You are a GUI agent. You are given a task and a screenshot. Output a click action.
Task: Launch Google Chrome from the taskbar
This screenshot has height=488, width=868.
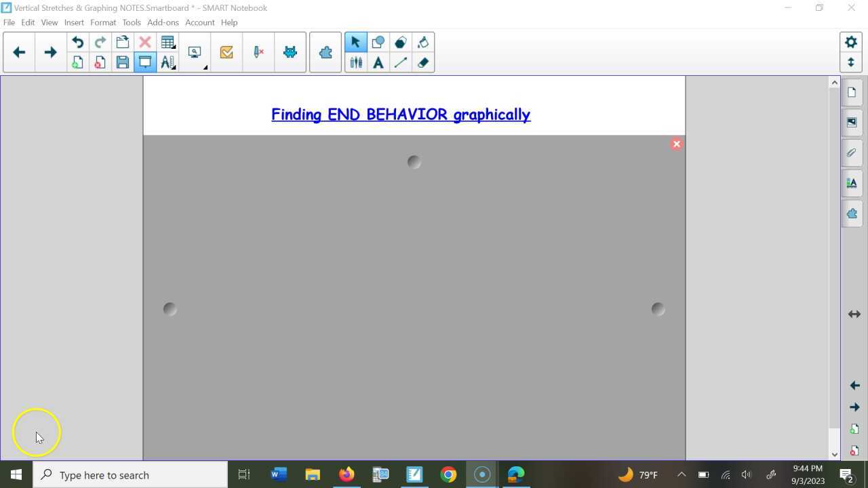pos(448,474)
